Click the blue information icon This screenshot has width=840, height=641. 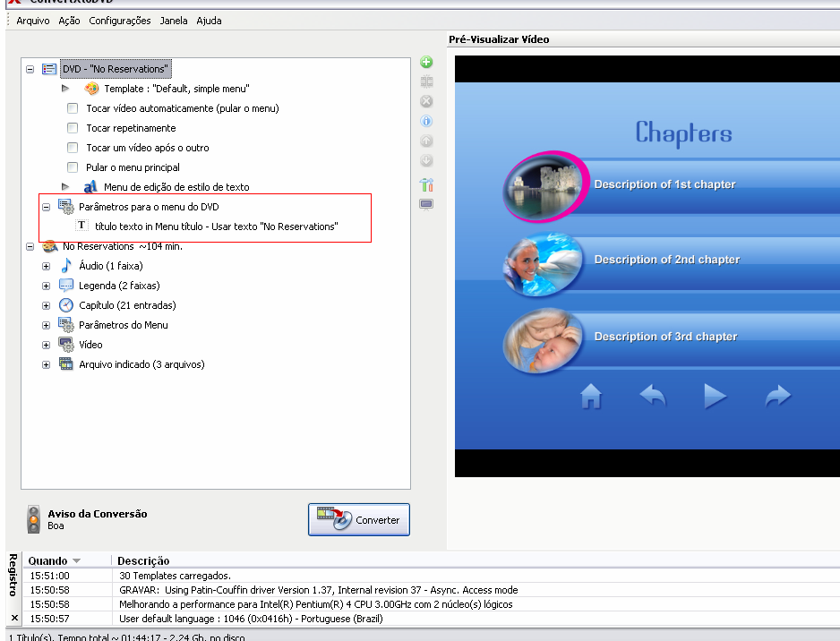click(x=426, y=121)
